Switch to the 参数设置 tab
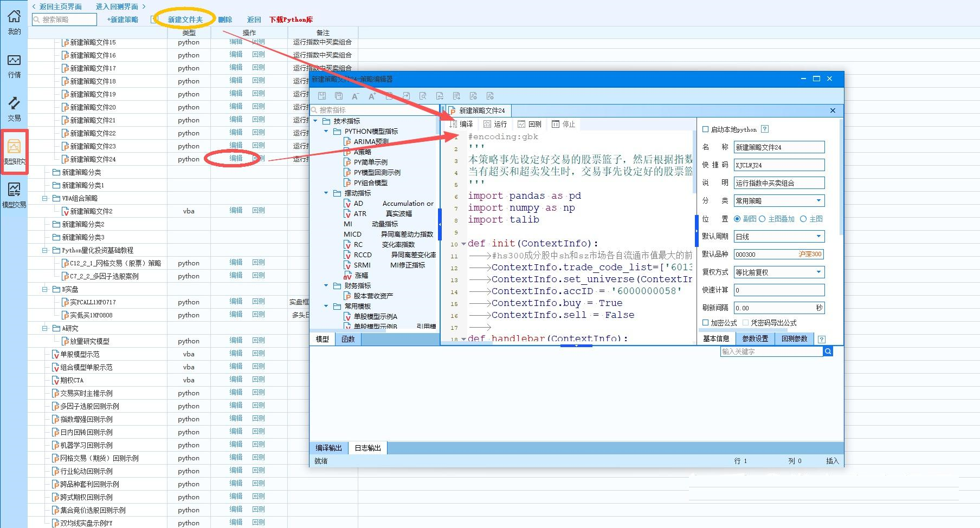Image resolution: width=980 pixels, height=528 pixels. point(755,338)
